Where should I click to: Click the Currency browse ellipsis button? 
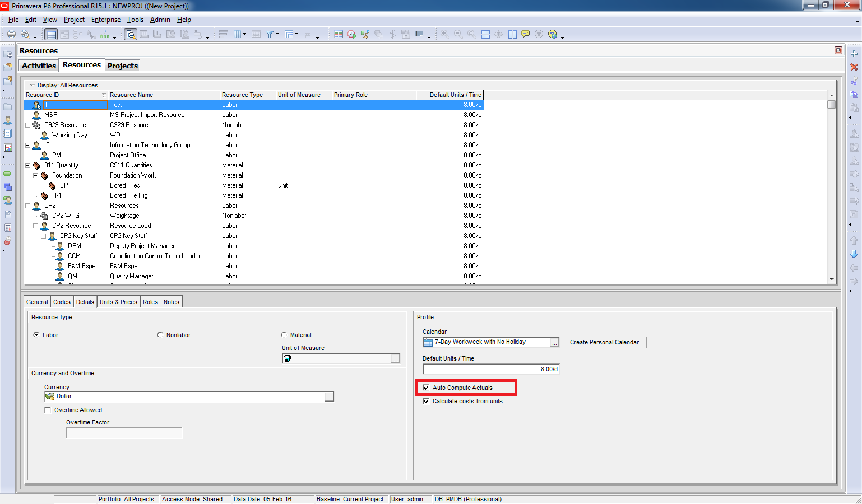(330, 396)
